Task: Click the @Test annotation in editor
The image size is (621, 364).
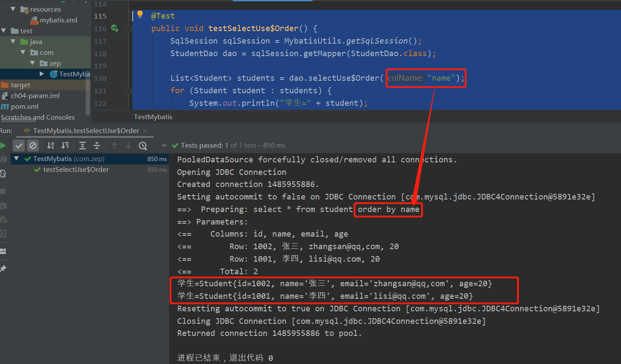Action: 163,16
